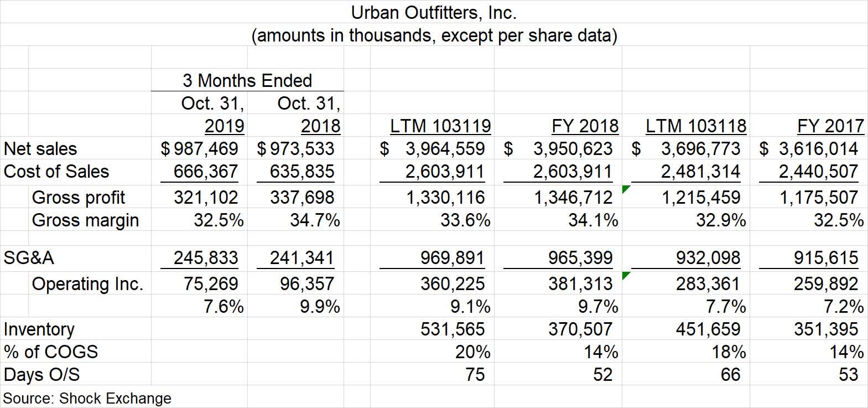Viewport: 868px width, 408px height.
Task: Click LTM 103118 net sales 3,696,773
Action: [686, 149]
